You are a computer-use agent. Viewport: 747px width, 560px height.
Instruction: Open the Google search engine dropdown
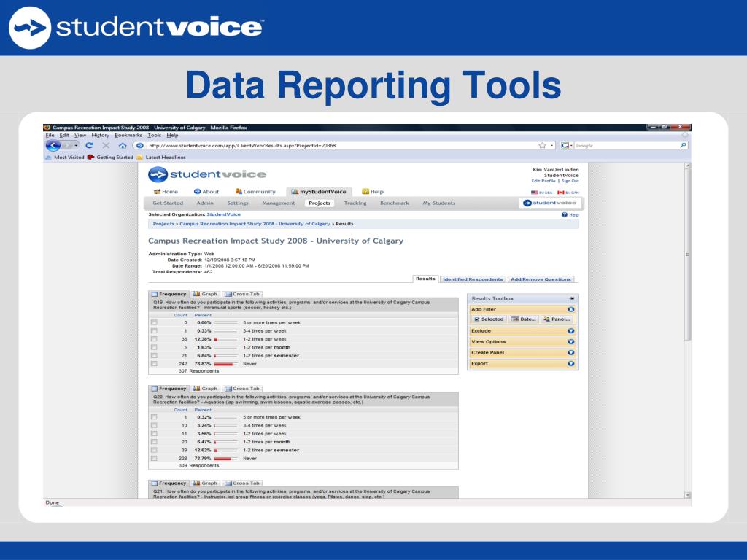tap(566, 145)
